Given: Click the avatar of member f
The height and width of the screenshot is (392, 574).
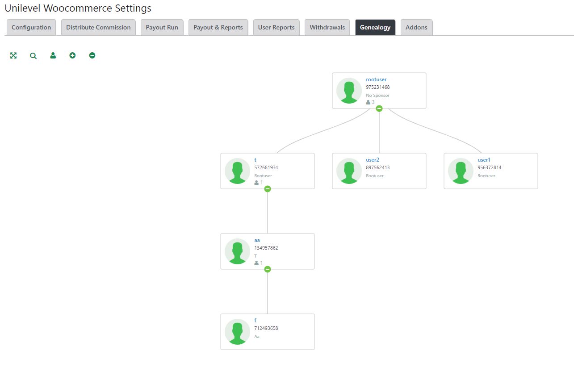Looking at the screenshot, I should (237, 332).
